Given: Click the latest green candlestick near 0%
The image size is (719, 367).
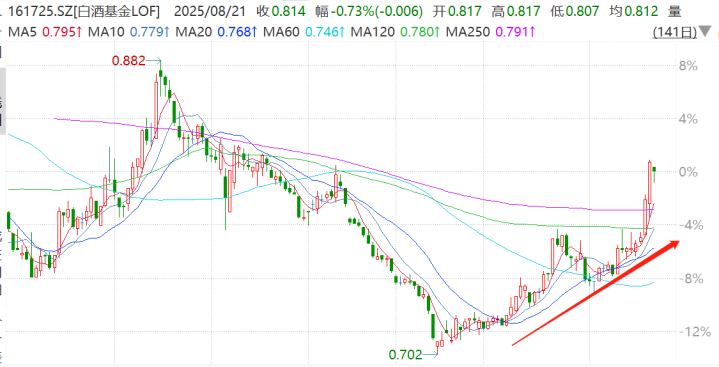Looking at the screenshot, I should [x=654, y=173].
